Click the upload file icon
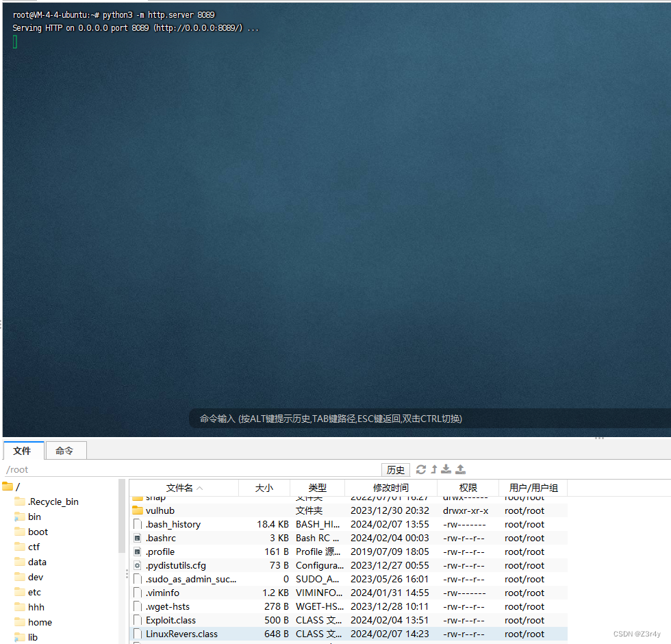671x644 pixels. click(459, 469)
